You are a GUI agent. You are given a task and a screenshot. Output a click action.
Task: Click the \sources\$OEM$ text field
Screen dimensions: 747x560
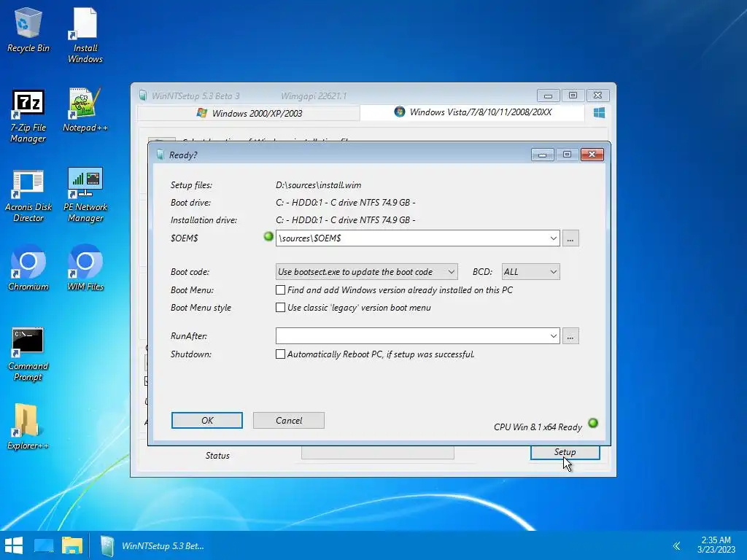[x=411, y=238]
